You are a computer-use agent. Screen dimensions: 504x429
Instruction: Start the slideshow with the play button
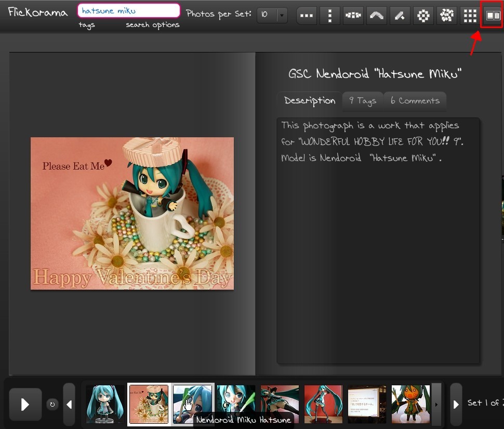point(25,404)
